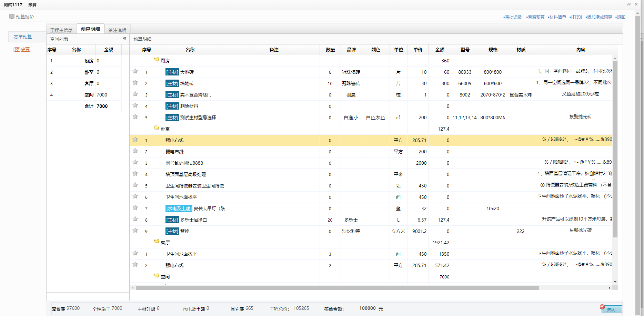Click the 签单金额 input field
The height and width of the screenshot is (316, 644).
tap(361, 308)
